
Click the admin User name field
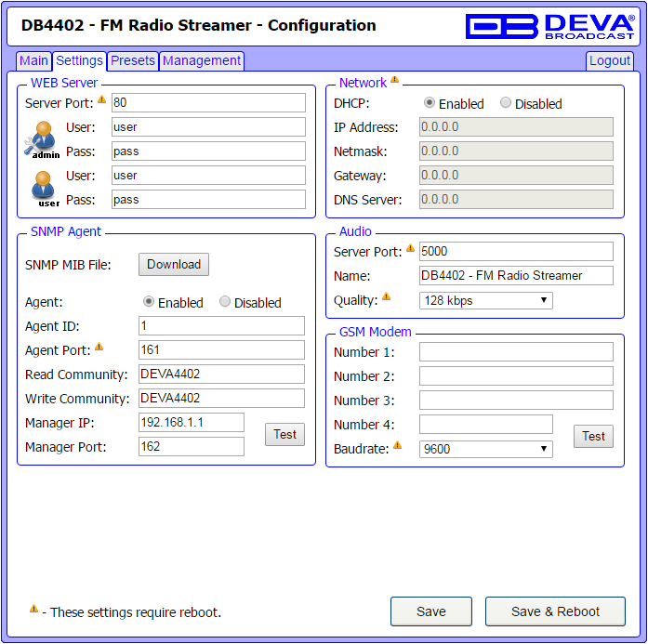pyautogui.click(x=208, y=126)
